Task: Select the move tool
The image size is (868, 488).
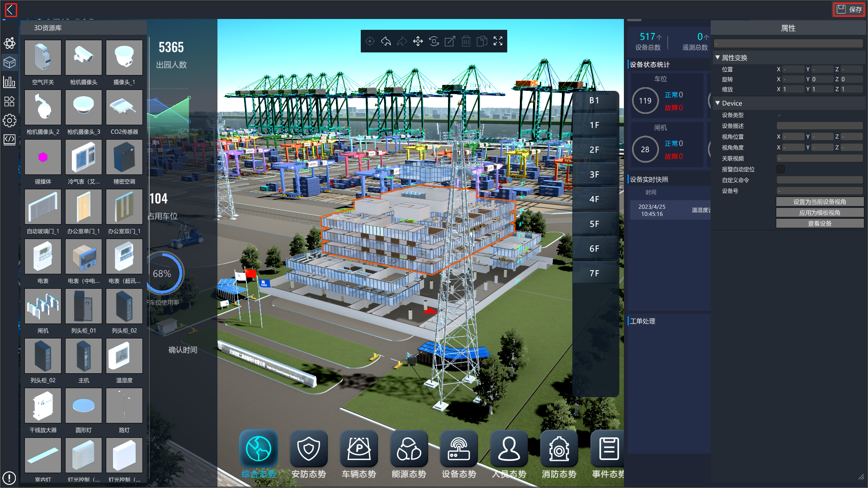Action: click(418, 42)
